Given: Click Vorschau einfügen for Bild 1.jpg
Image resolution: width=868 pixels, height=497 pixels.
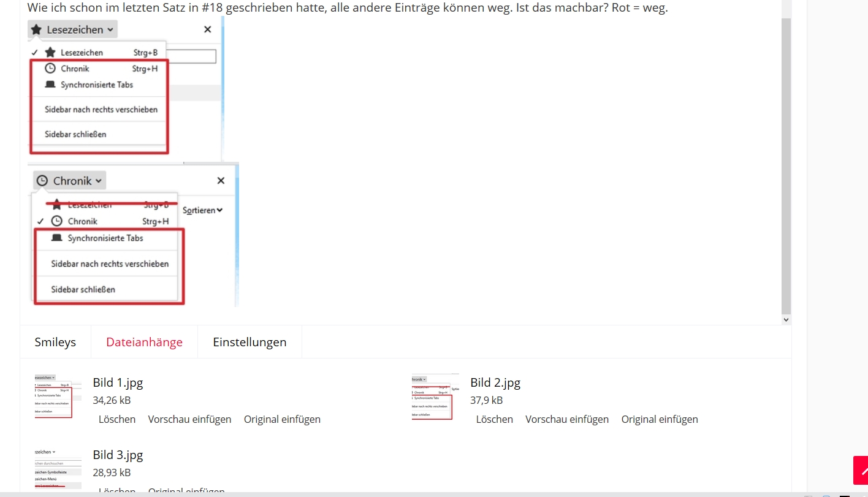Looking at the screenshot, I should point(189,419).
